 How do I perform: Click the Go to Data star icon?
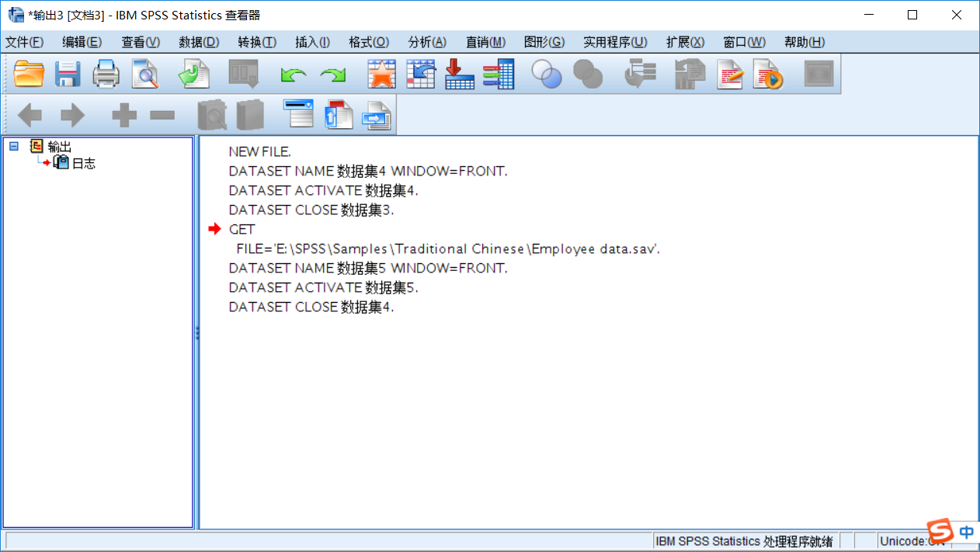pos(381,75)
